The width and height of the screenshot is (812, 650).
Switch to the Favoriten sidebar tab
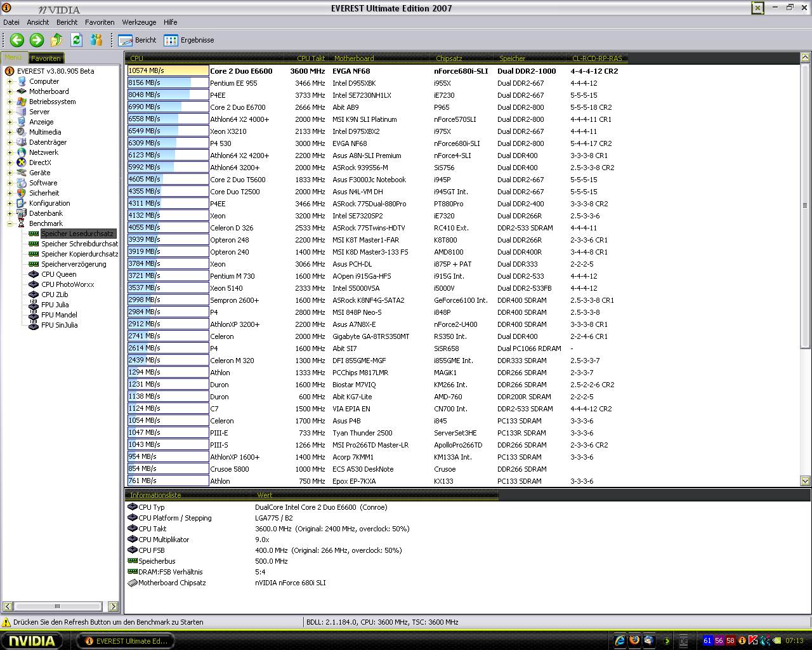(x=46, y=58)
